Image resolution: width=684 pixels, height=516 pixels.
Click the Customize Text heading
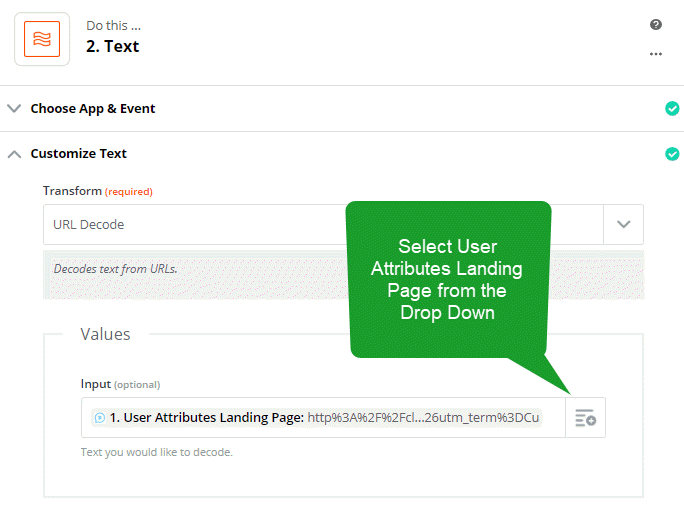pos(79,154)
